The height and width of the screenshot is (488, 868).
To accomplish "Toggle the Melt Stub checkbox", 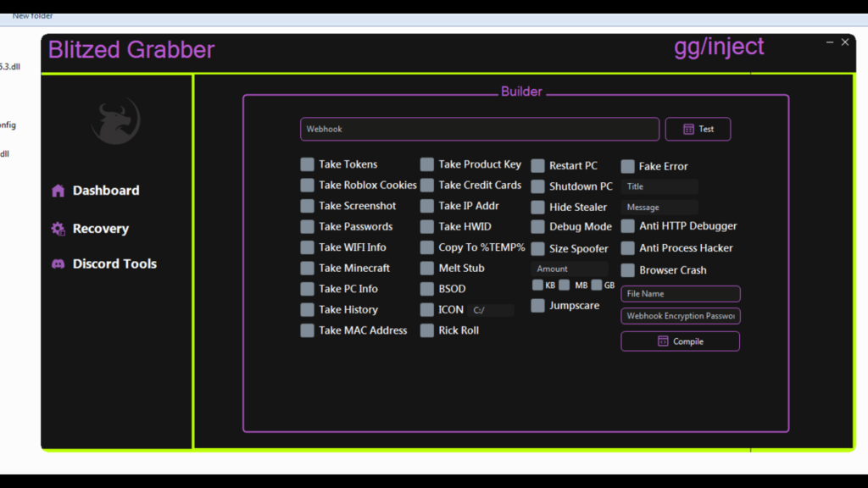I will (427, 268).
